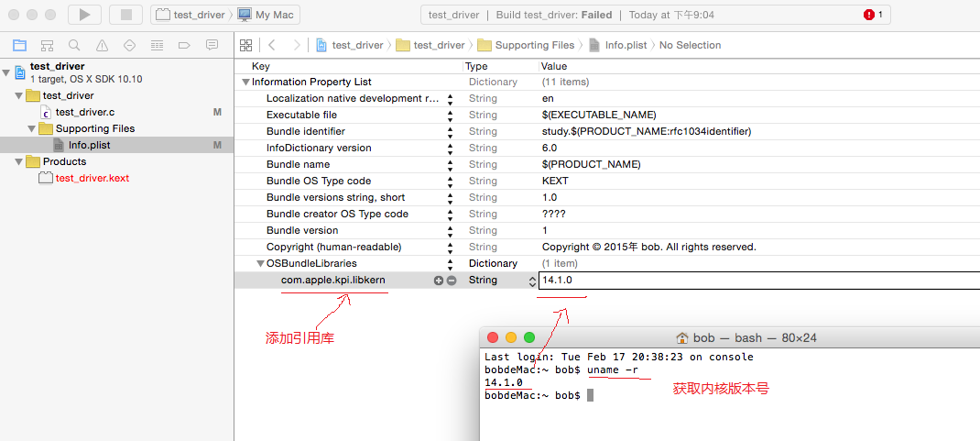The image size is (980, 441).
Task: Click the $(EXECUTABLE_NAME) value
Action: click(599, 116)
